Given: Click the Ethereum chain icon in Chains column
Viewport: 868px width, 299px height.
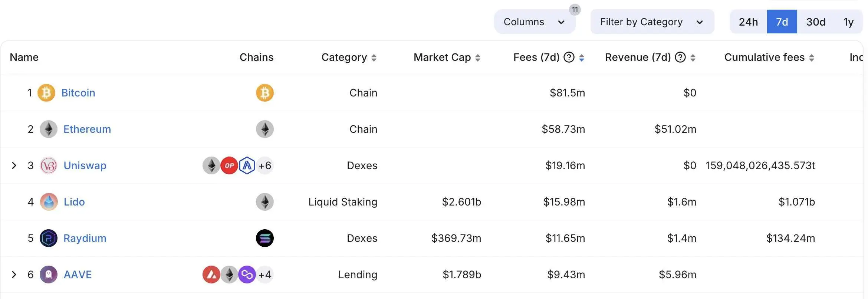Looking at the screenshot, I should (265, 129).
